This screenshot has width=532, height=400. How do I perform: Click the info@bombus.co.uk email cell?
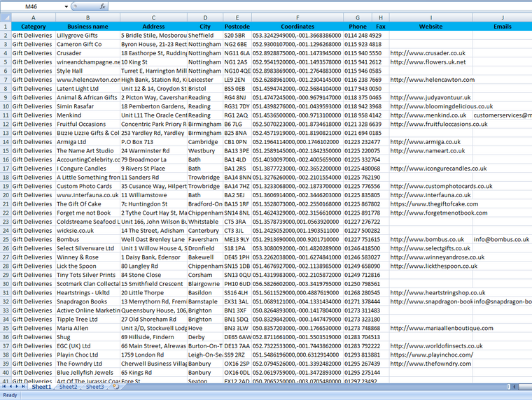click(x=501, y=239)
